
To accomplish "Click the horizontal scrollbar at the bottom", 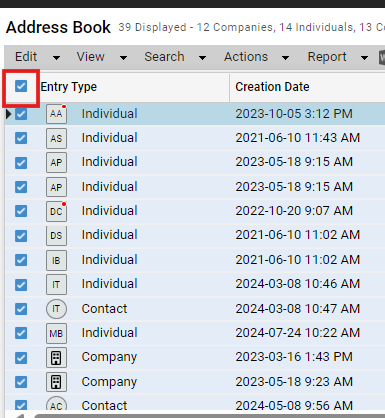I will (x=209, y=416).
